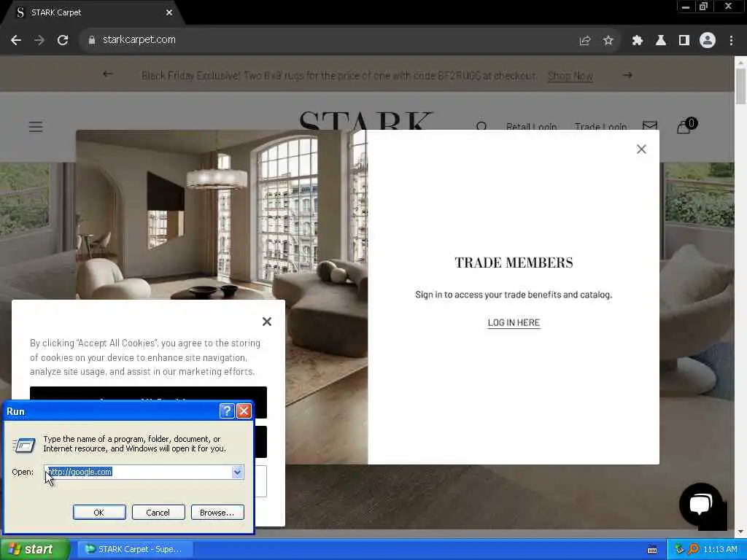
Task: Click the scrollbar down arrow
Action: (x=741, y=531)
